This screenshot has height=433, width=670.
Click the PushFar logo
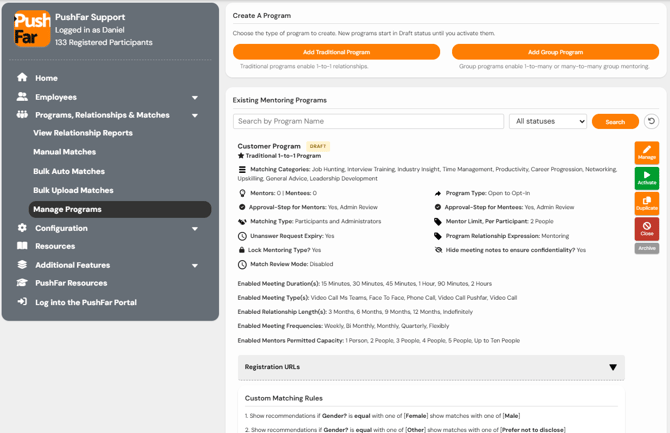[32, 29]
